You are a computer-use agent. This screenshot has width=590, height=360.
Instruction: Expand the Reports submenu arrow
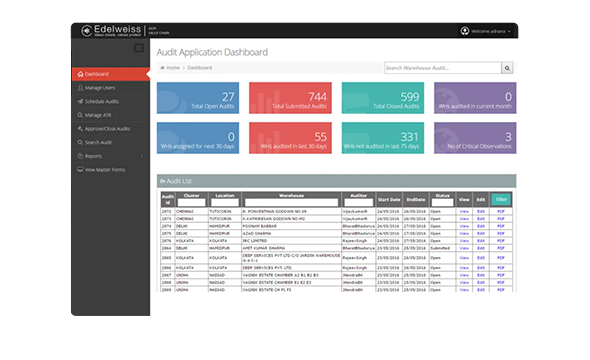142,156
